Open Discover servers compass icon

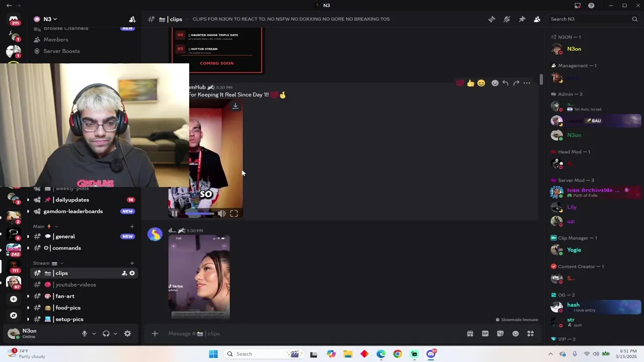[14, 315]
